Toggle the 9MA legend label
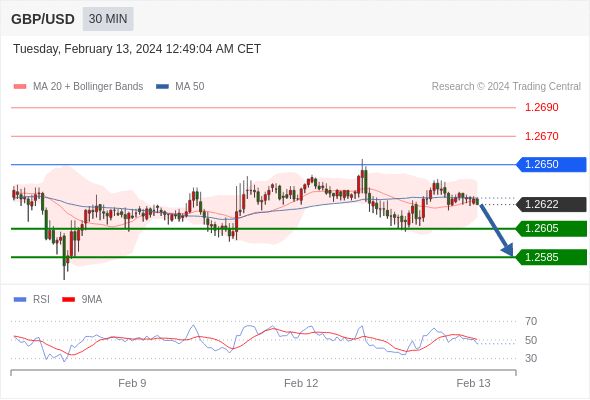The height and width of the screenshot is (400, 590). click(x=92, y=300)
